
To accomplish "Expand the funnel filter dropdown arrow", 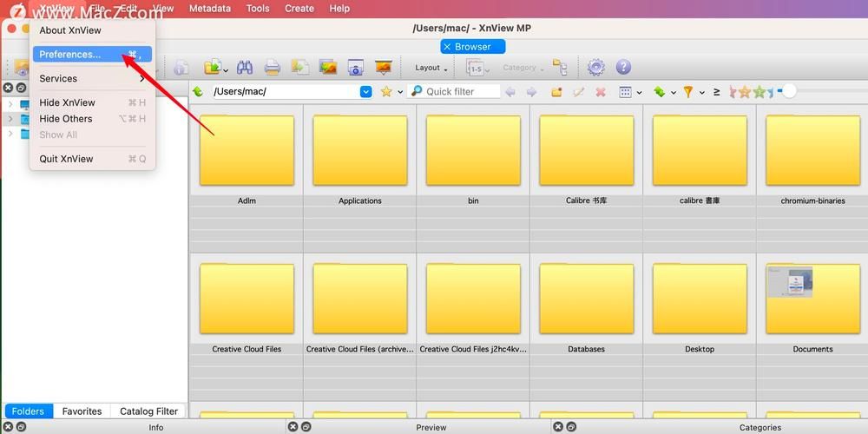I will (701, 93).
